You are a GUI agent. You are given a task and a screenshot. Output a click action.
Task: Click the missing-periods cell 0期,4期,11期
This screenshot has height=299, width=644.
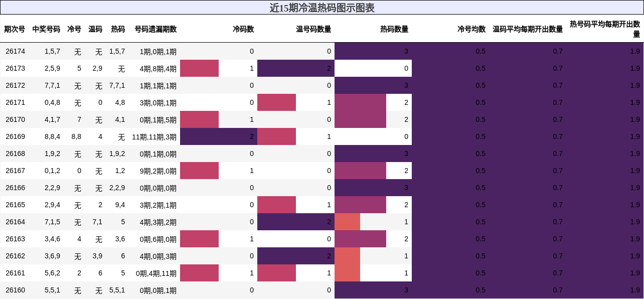pos(156,273)
